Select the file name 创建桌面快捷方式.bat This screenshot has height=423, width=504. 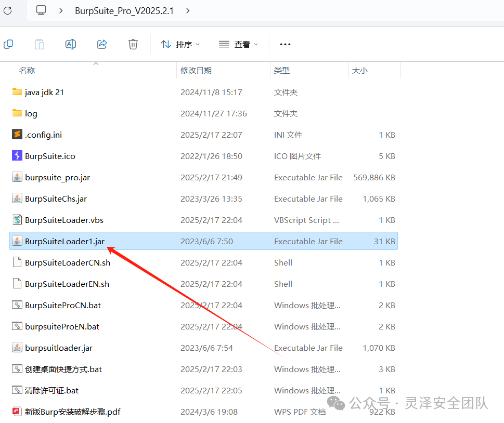point(63,369)
